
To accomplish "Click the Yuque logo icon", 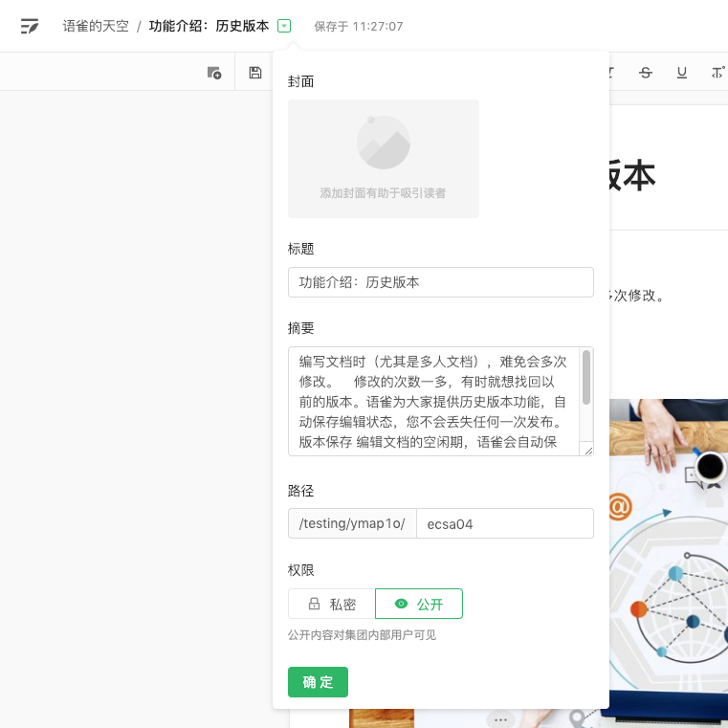I will (x=30, y=26).
